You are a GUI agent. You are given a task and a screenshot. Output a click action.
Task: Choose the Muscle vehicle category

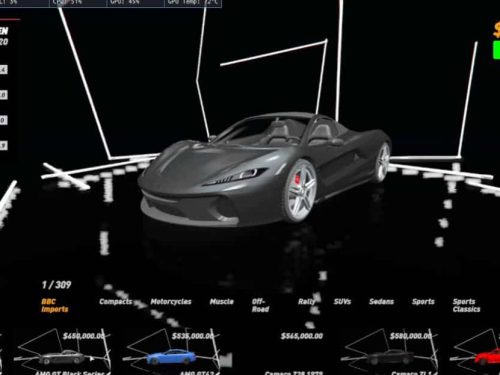222,302
